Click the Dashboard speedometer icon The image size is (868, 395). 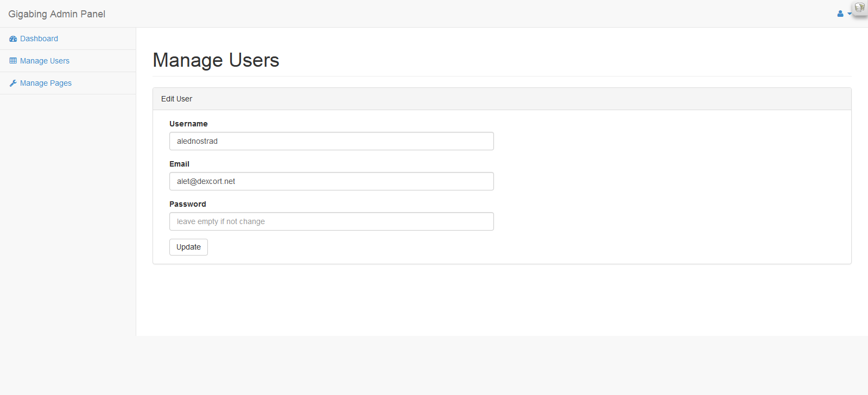13,39
